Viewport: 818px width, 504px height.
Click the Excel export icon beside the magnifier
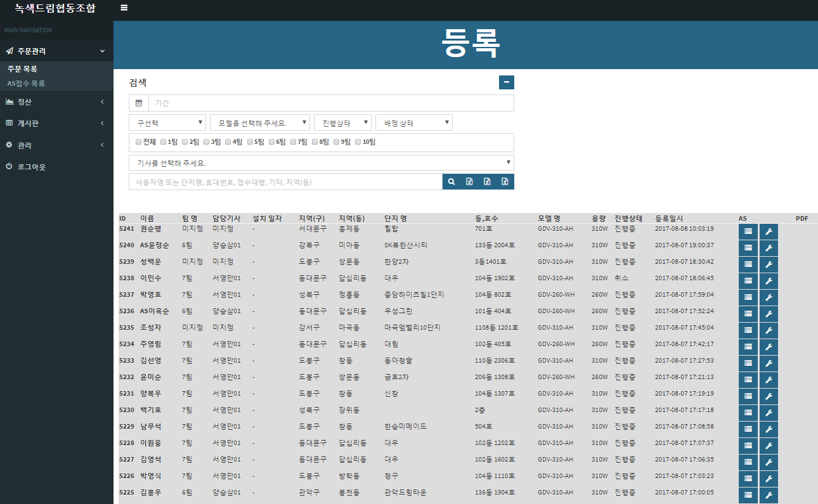469,182
